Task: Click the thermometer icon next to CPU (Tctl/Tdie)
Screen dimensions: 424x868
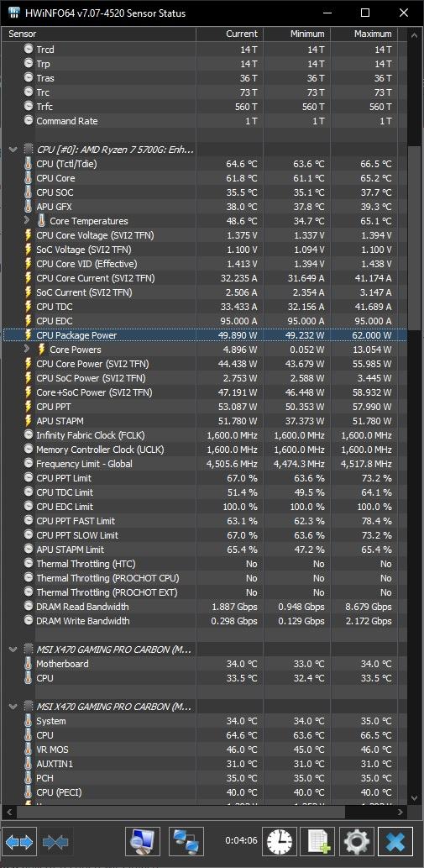Action: (29, 164)
